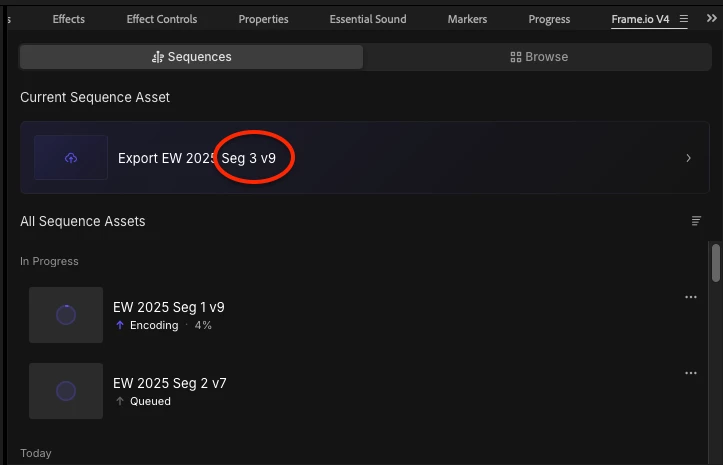Open the Effects tab
723x465 pixels.
pyautogui.click(x=69, y=19)
